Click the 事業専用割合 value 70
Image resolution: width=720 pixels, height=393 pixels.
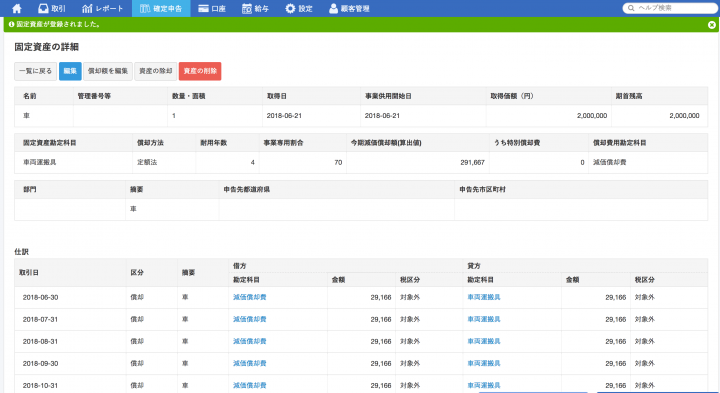338,162
